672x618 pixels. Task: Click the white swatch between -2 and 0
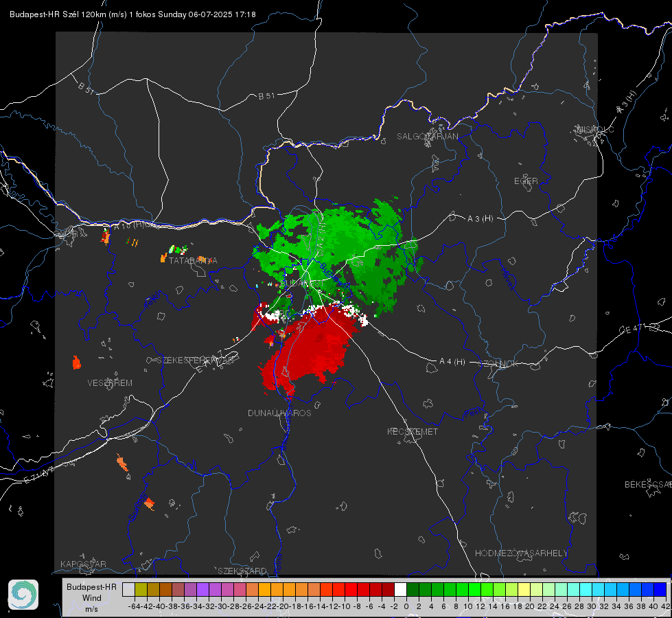400,589
